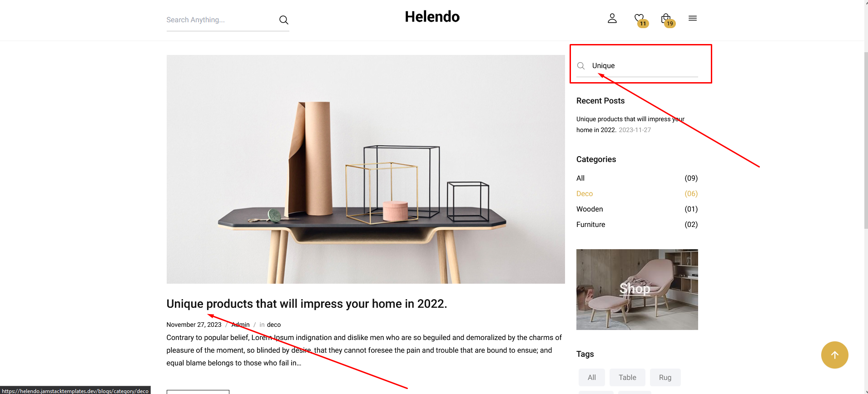Open the wishlist heart icon
The image size is (868, 394).
click(639, 18)
